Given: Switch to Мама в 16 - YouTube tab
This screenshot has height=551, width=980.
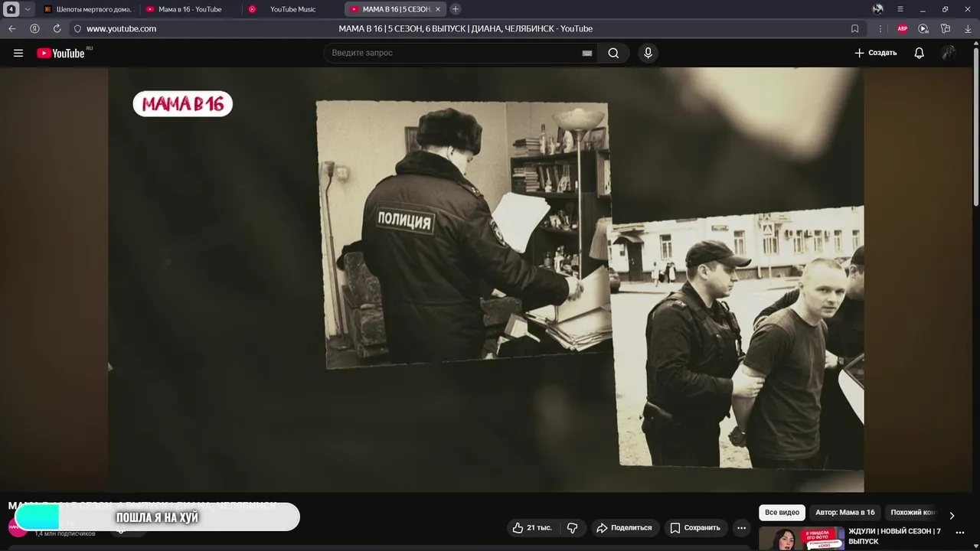Looking at the screenshot, I should coord(189,9).
